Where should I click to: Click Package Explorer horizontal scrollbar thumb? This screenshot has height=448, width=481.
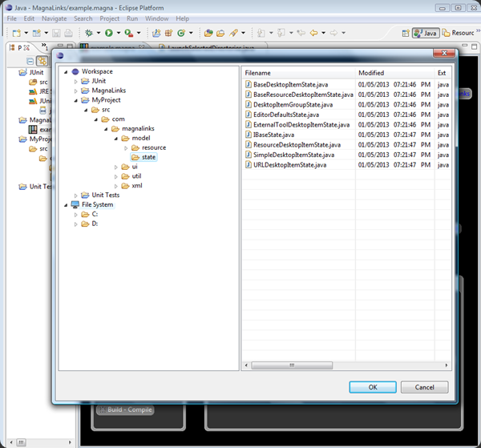point(21,442)
